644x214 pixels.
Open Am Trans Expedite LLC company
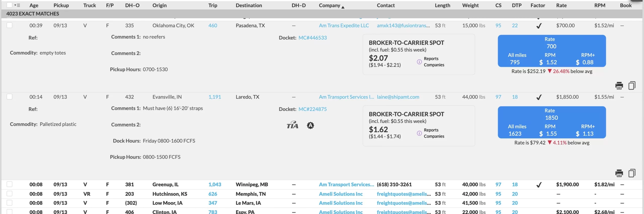tap(344, 25)
